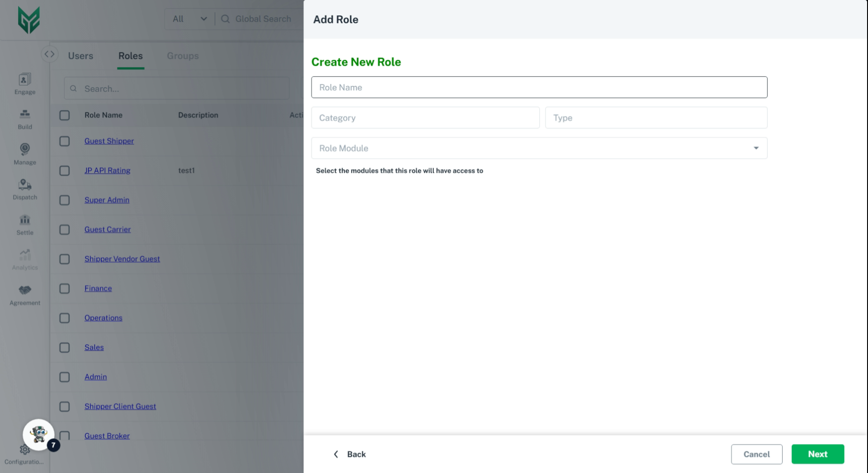Switch to the Groups tab
Screen dimensions: 868x473
[183, 56]
